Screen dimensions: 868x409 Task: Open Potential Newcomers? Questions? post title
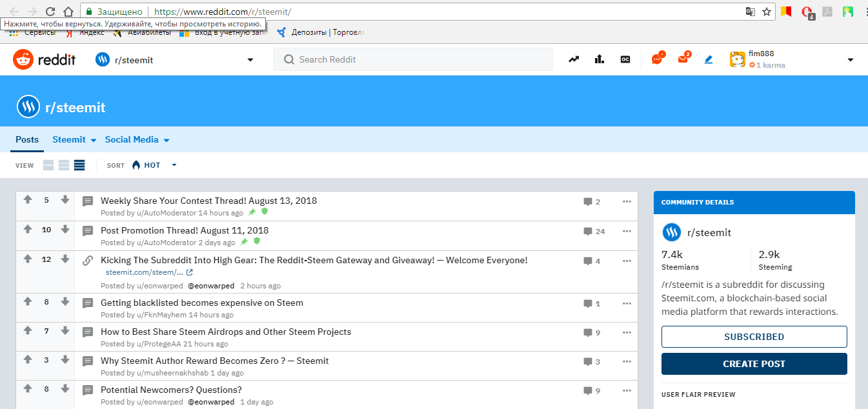click(x=171, y=390)
